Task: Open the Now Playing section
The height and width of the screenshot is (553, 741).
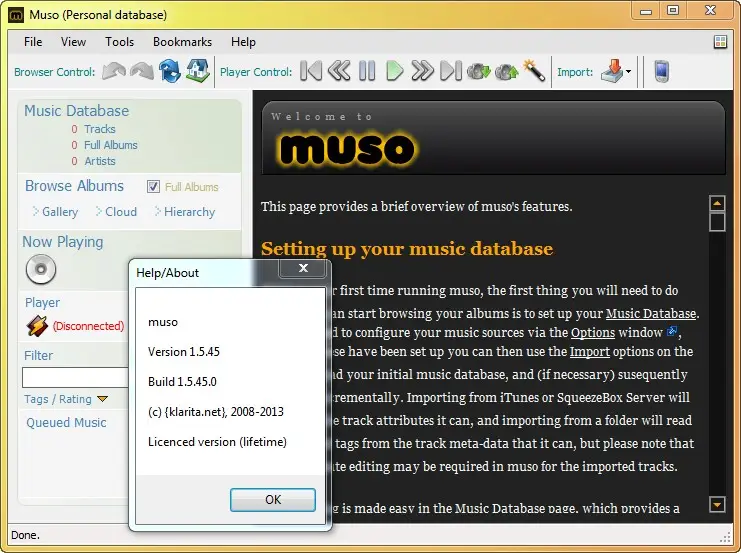Action: click(63, 242)
